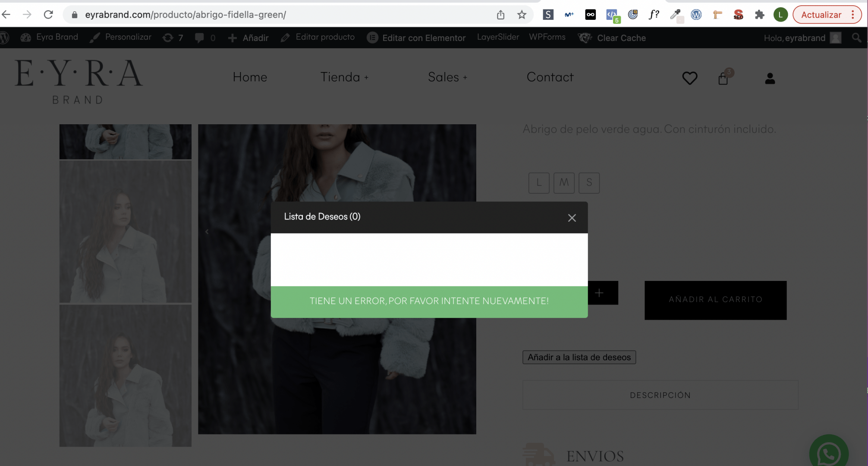This screenshot has height=466, width=868.
Task: Expand the Sales + menu
Action: coord(447,77)
